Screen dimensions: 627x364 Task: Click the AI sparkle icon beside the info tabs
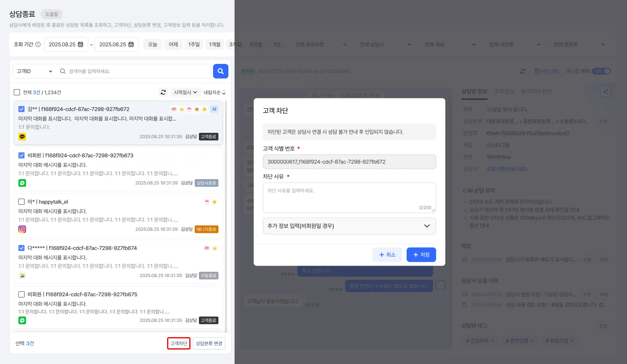pyautogui.click(x=606, y=91)
